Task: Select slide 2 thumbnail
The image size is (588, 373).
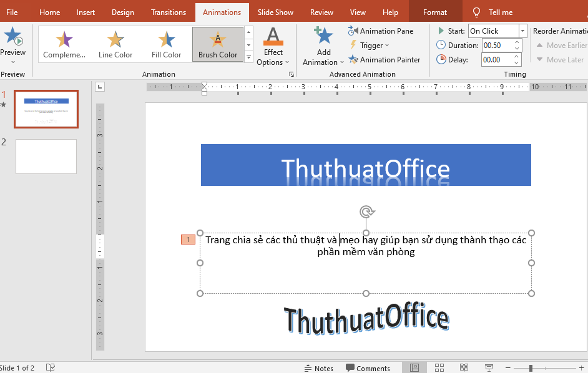Action: point(46,156)
